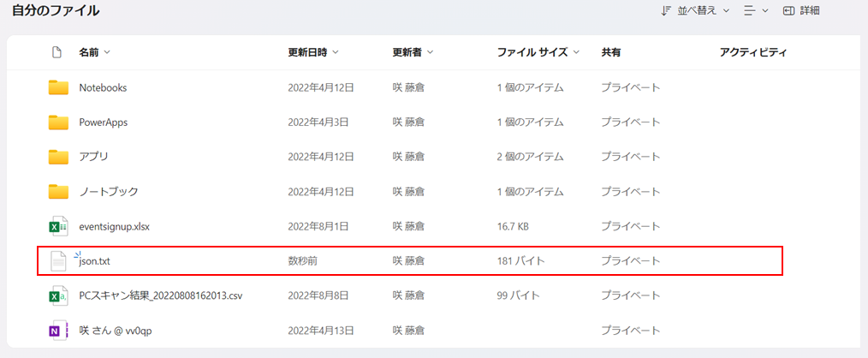Click プライベート sharing status of json.txt
Image resolution: width=868 pixels, height=358 pixels.
[x=631, y=261]
